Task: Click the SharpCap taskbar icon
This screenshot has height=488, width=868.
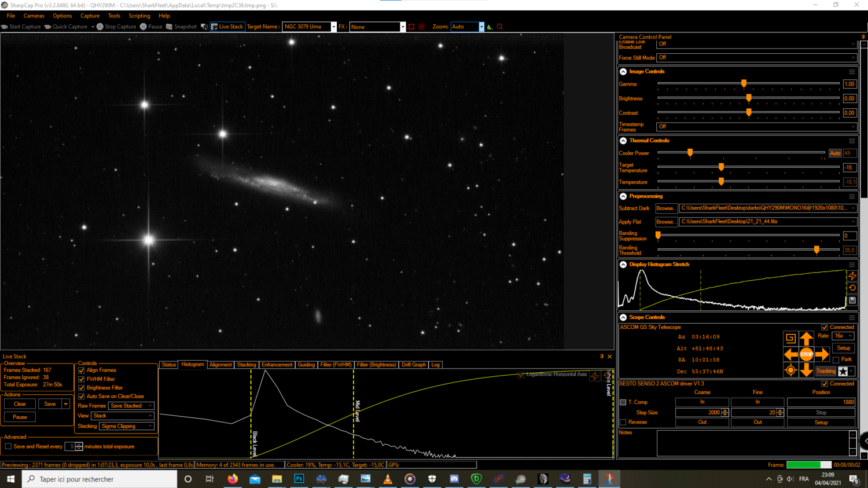Action: click(x=609, y=479)
